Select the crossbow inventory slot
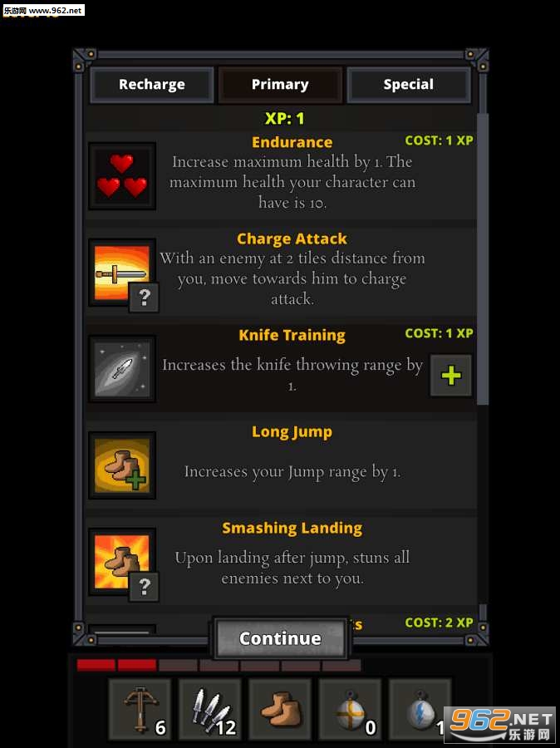 tap(140, 709)
